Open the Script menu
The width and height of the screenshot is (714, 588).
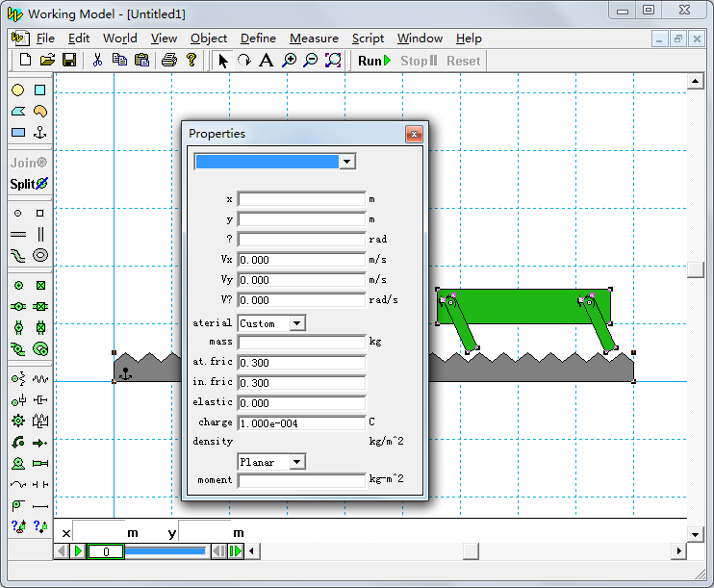[368, 38]
